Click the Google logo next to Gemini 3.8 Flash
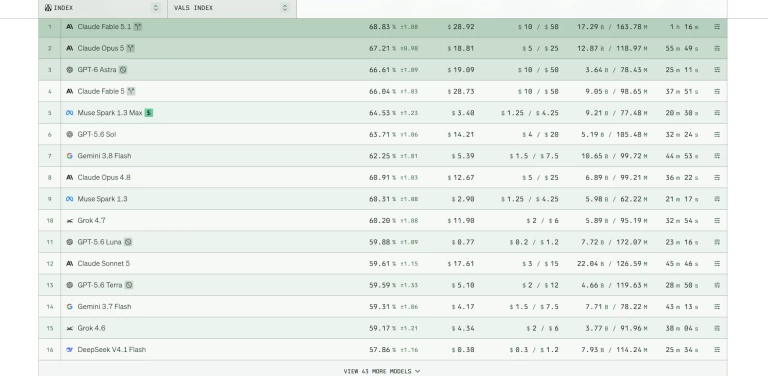Image resolution: width=768 pixels, height=376 pixels. pos(70,156)
